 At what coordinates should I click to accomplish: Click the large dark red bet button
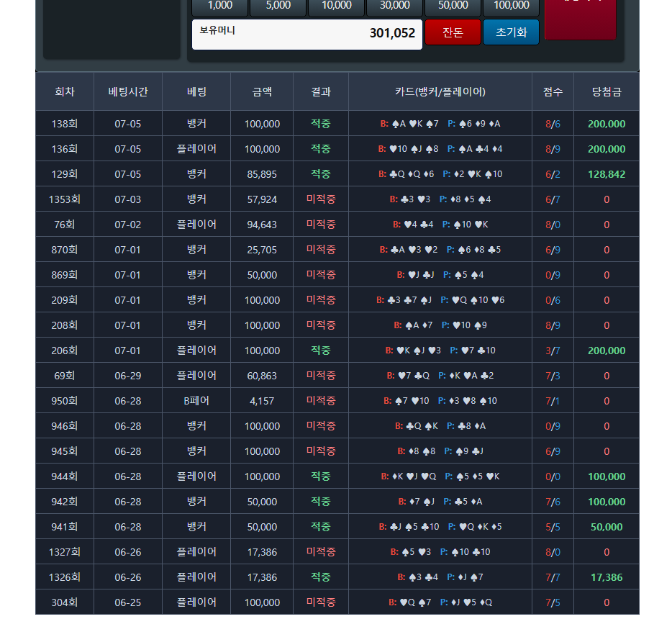[581, 19]
